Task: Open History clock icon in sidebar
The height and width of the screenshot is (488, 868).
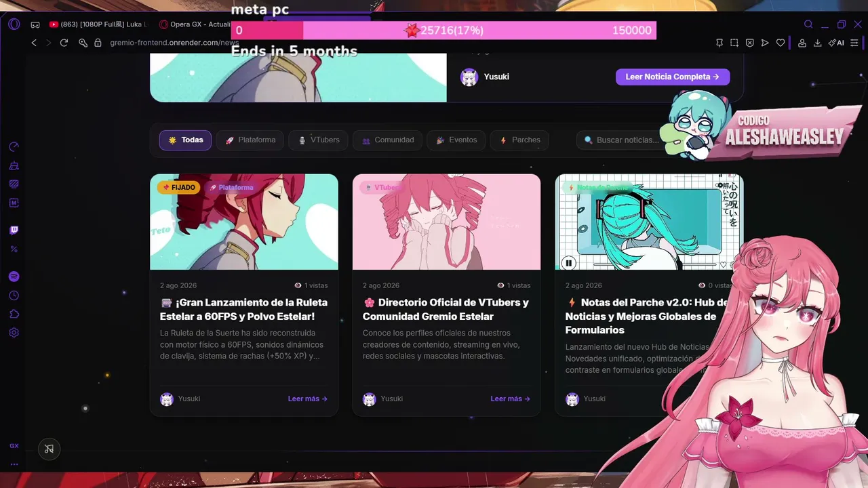Action: pos(14,296)
